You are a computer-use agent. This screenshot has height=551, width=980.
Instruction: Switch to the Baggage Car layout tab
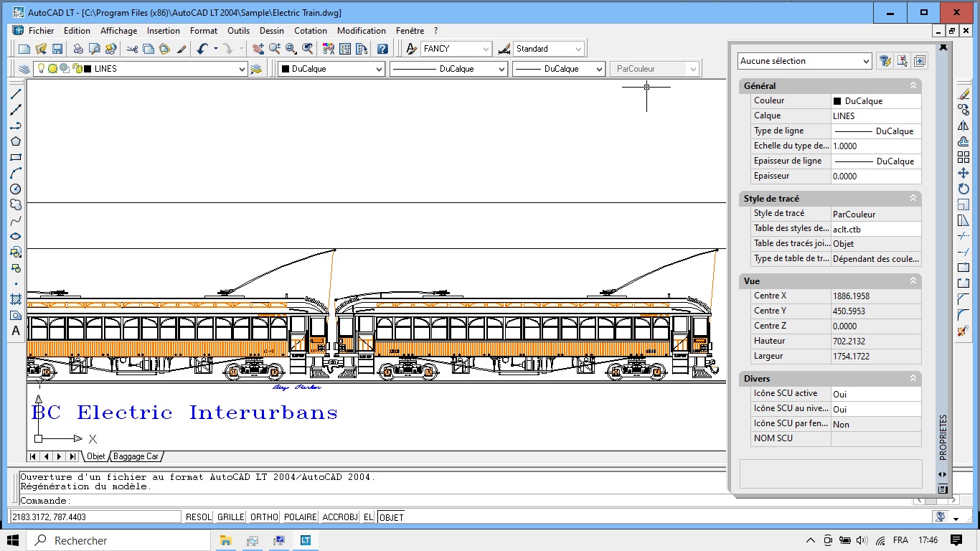coord(136,456)
